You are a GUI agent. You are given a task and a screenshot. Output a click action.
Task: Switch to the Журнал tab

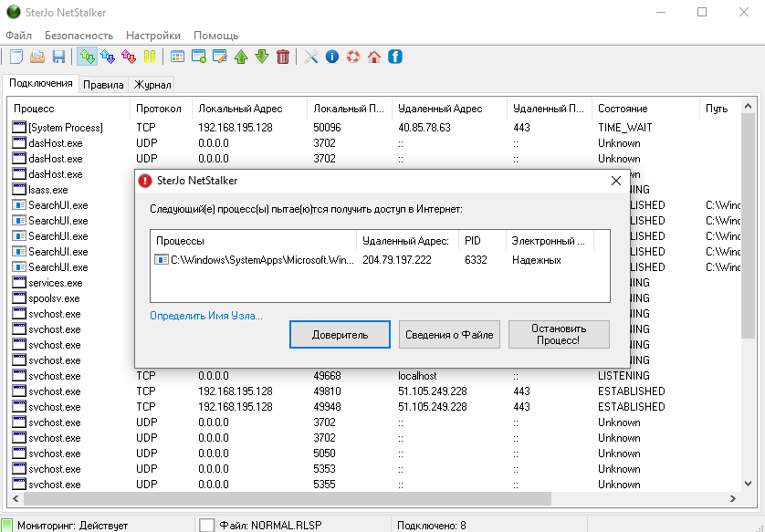tap(152, 85)
